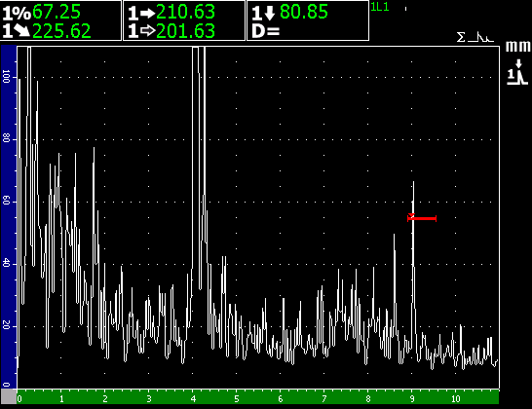Click the amplitude reading 67.25
Screen dimensions: 532x409
point(57,12)
